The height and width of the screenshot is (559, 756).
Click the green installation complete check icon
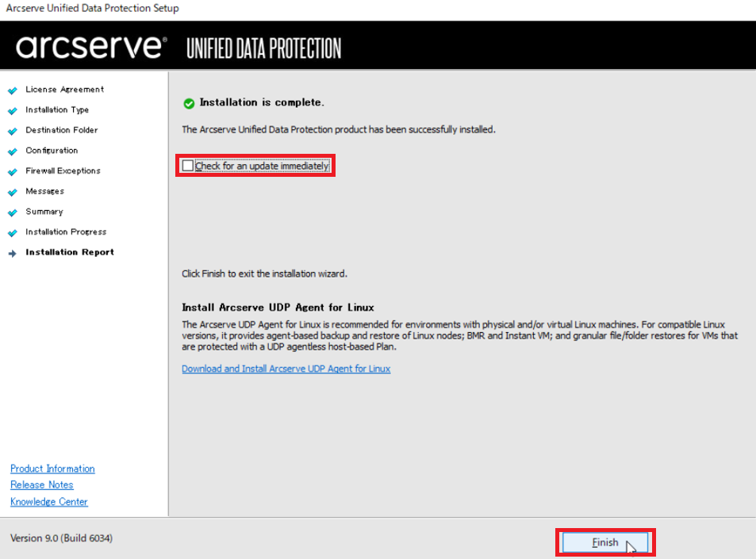[x=189, y=103]
